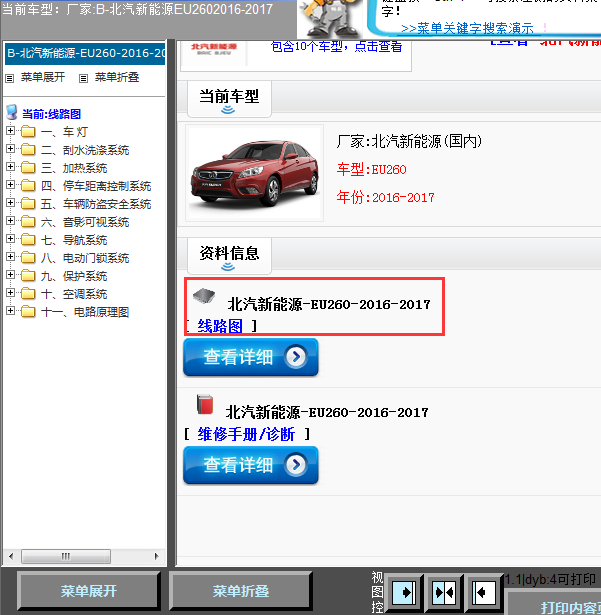Viewport: 601px width, 615px height.
Task: Click the computer icon beside 当前:线路图
Action: click(x=12, y=112)
